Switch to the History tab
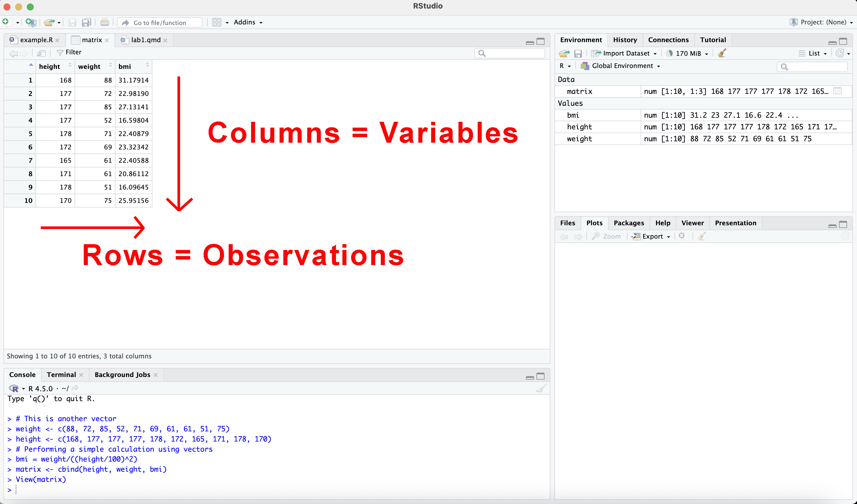Screen dimensions: 857x504 [625, 40]
